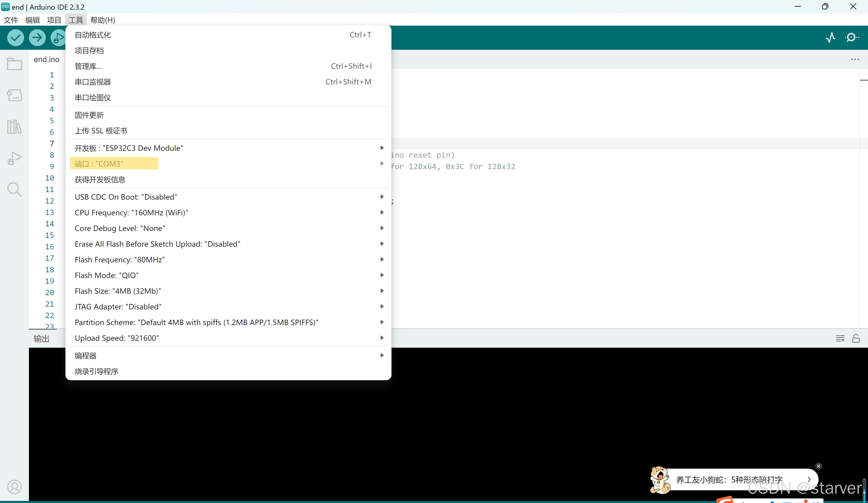The image size is (868, 503).
Task: Select 获得开发板信息 menu entry
Action: 228,179
